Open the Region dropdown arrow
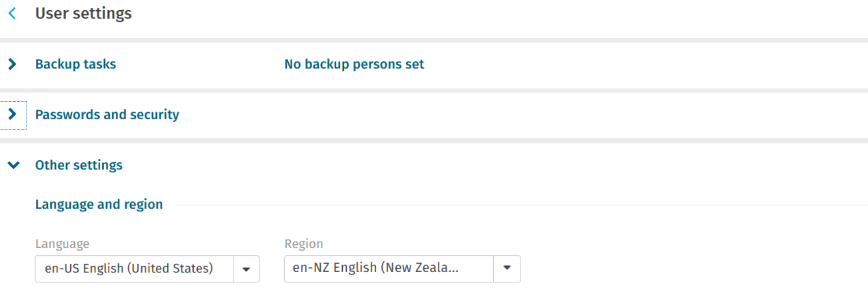The width and height of the screenshot is (868, 290). coord(507,269)
